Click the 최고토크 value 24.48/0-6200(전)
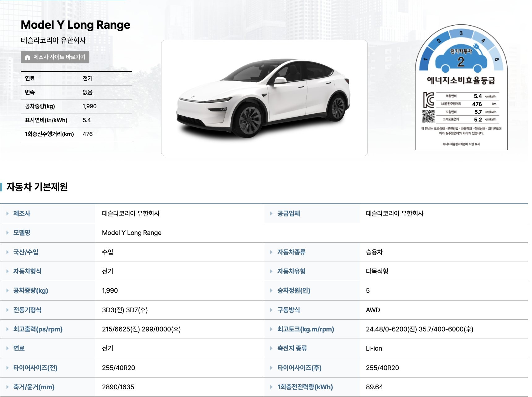 point(391,329)
